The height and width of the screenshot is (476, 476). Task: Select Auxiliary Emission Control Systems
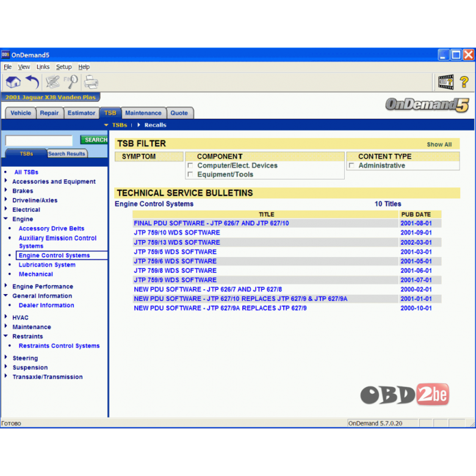pos(57,242)
